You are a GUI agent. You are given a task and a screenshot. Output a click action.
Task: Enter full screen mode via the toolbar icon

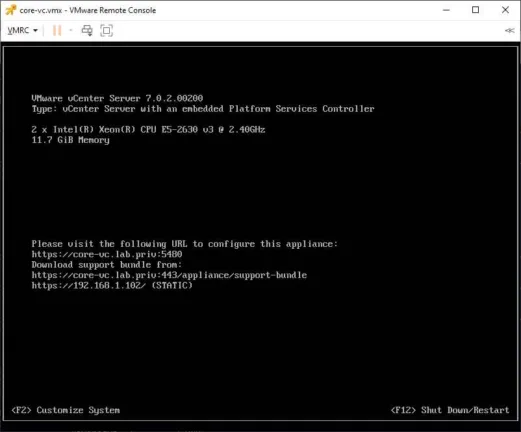pyautogui.click(x=107, y=30)
